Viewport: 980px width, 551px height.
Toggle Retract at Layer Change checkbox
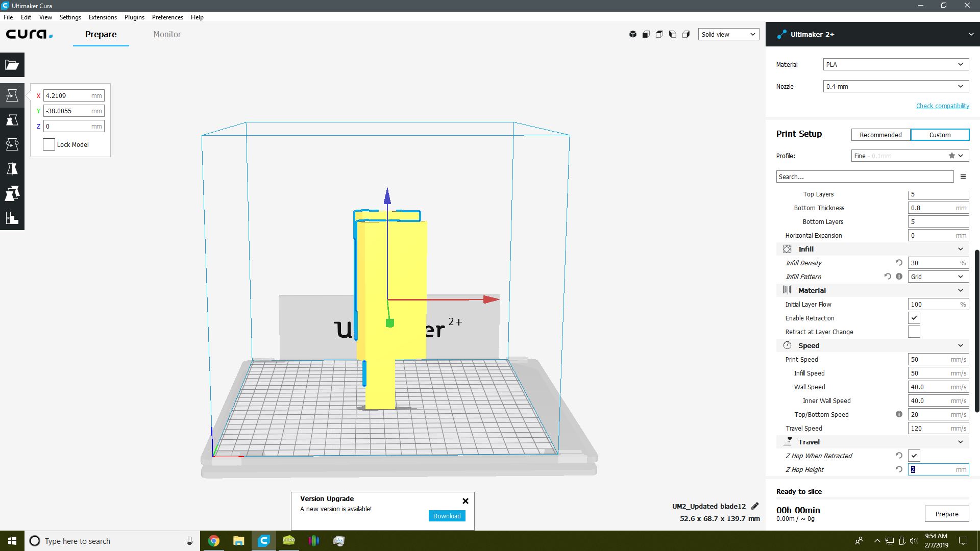click(913, 331)
